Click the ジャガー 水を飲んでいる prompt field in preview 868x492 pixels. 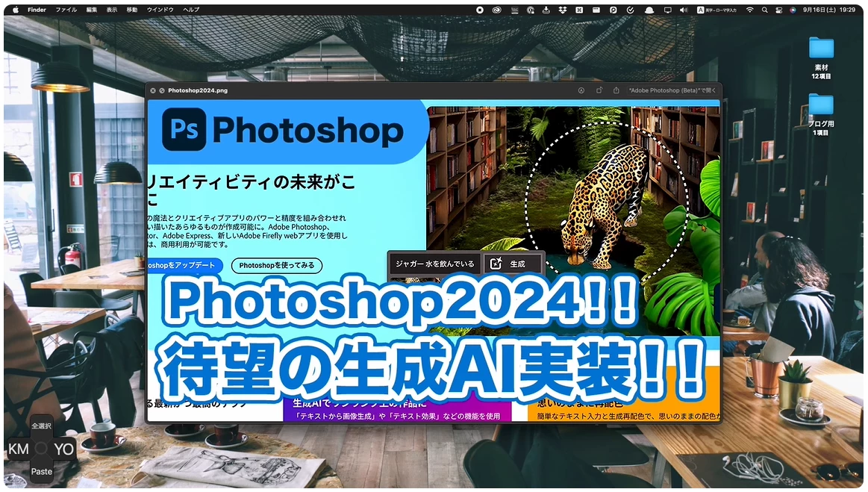[x=435, y=264]
